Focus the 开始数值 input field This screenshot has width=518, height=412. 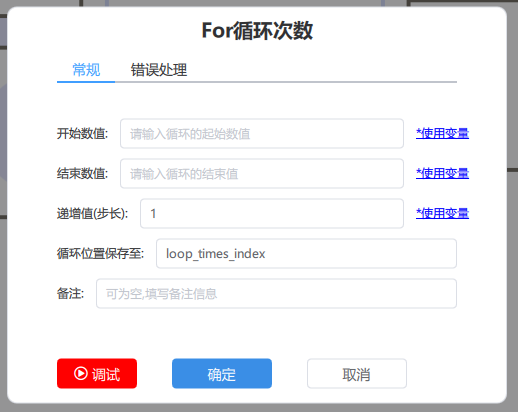tap(262, 133)
